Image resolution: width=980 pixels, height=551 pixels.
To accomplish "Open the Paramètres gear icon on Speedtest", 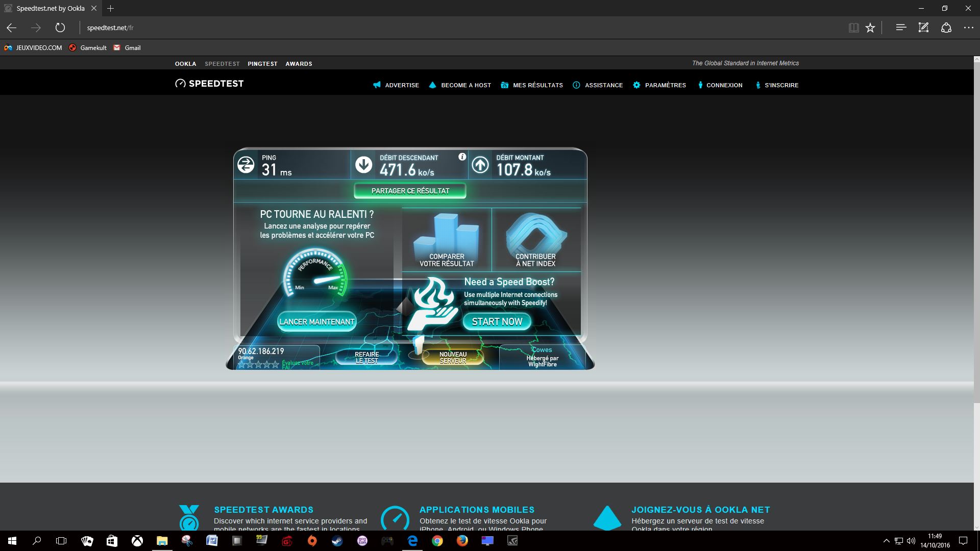I will click(x=637, y=85).
